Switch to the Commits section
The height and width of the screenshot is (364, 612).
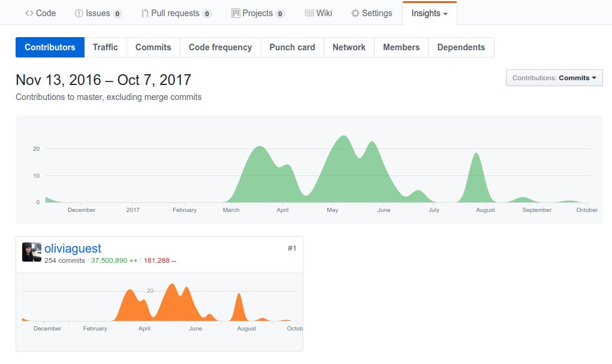[153, 47]
